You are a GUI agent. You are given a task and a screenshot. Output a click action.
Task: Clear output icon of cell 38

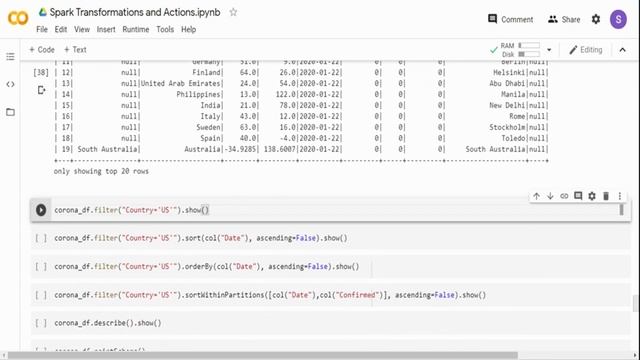(x=41, y=90)
